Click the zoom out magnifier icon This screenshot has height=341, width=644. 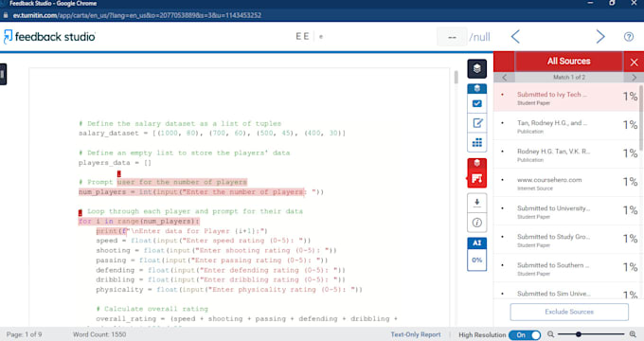click(551, 334)
